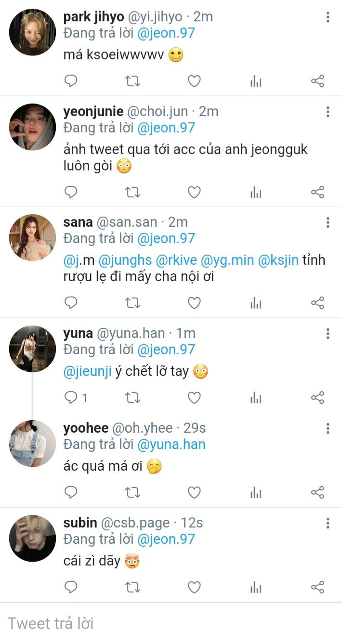Like sana's reply tweet
Screen dimensions: 342x644
(194, 303)
